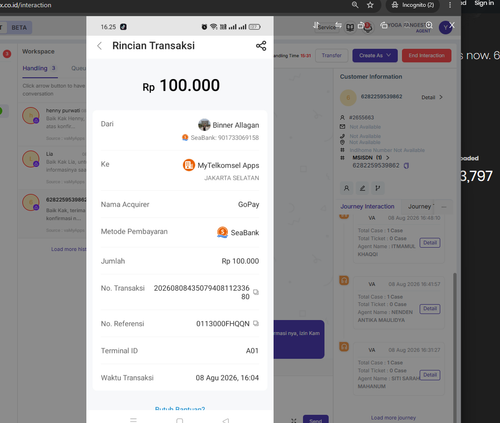
Task: Click the Send button in chat
Action: [316, 419]
